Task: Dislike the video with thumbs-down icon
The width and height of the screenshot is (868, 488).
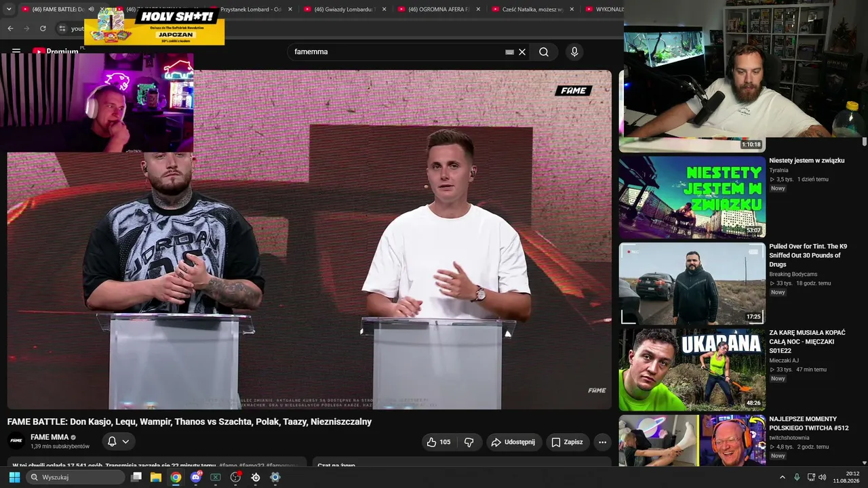Action: [469, 442]
